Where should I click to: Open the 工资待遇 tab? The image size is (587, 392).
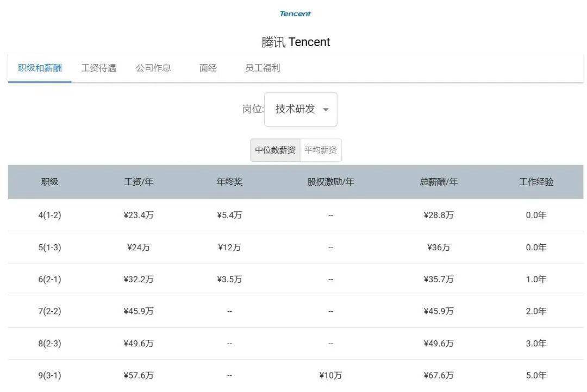(99, 68)
